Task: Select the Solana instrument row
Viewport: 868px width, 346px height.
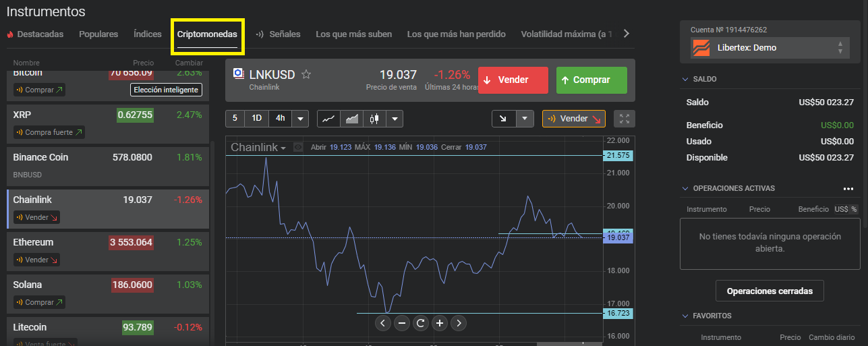Action: pyautogui.click(x=108, y=293)
